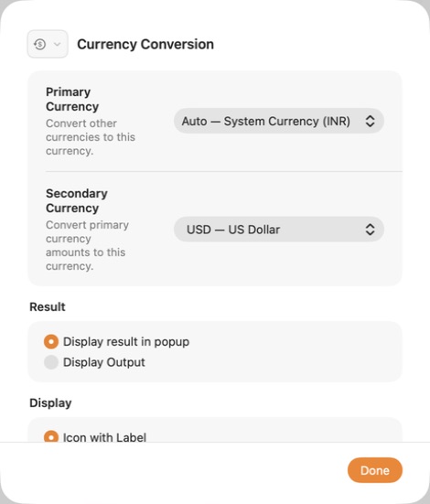This screenshot has height=504, width=430.
Task: Click the Currency Conversion title
Action: point(145,44)
